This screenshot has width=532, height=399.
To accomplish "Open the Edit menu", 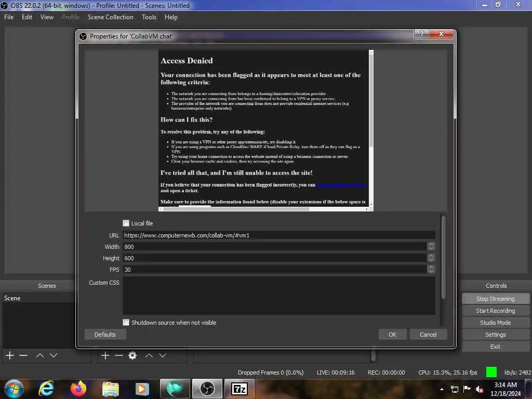I will point(27,17).
